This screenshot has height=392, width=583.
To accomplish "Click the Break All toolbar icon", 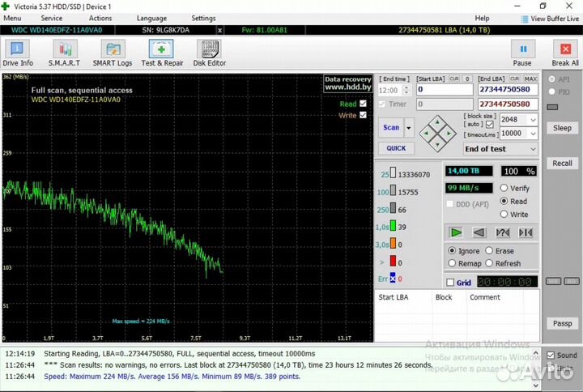I will pos(565,53).
